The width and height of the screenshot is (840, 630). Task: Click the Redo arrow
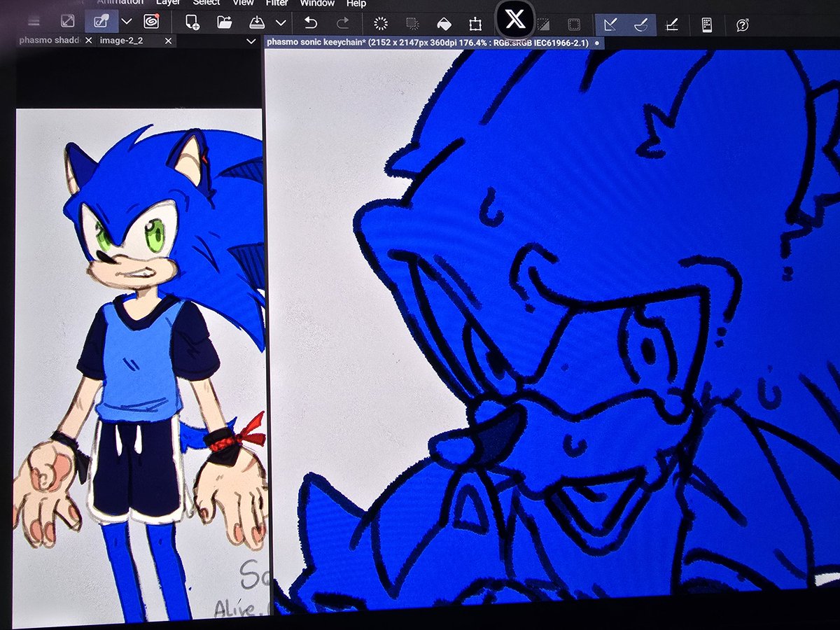(x=343, y=23)
